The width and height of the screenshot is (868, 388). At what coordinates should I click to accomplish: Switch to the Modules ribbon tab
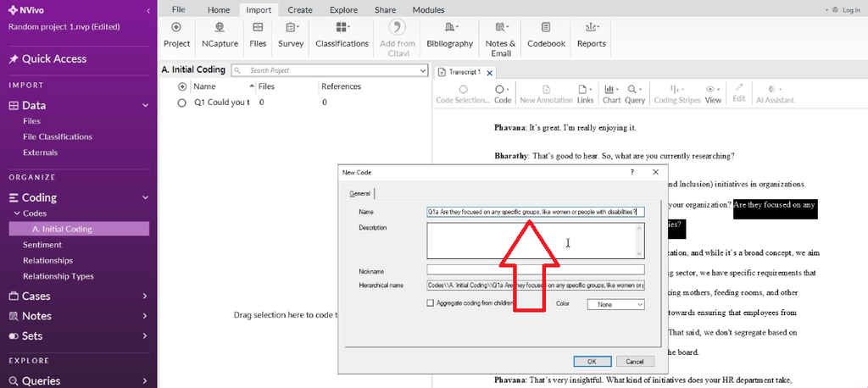[428, 9]
